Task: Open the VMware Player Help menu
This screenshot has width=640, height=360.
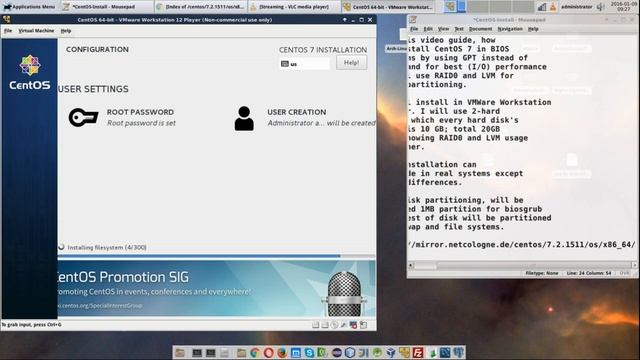Action: [x=66, y=31]
